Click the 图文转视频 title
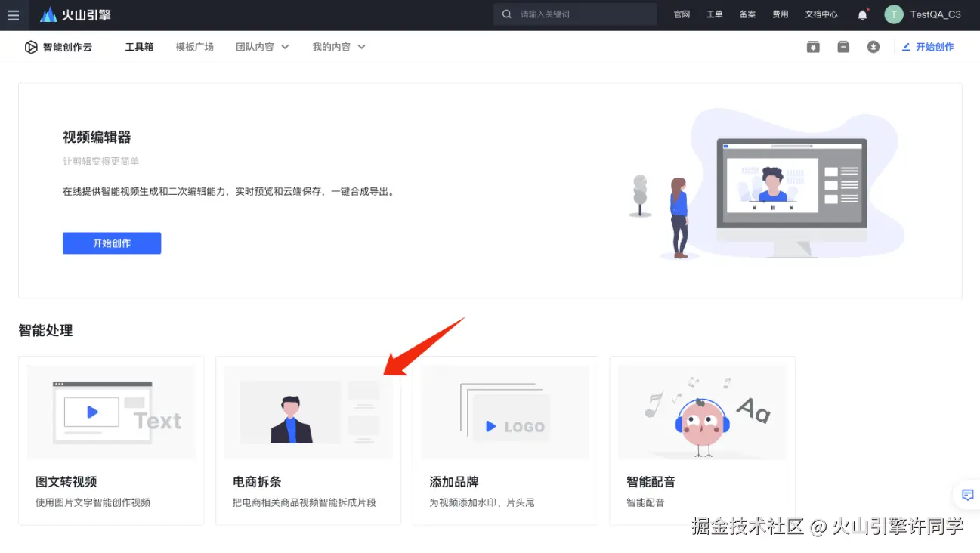Viewport: 980px width, 553px height. 66,482
